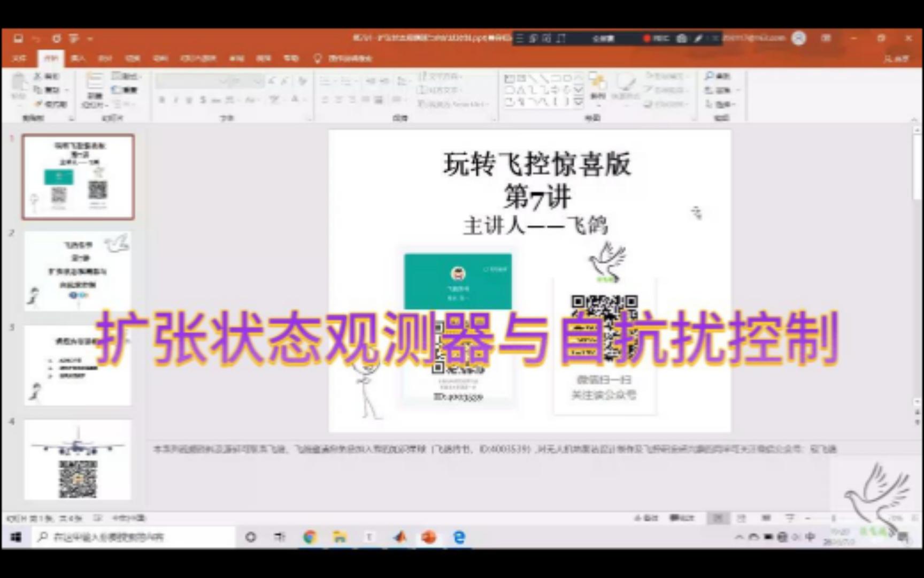Start slideshow from beginning in Quick Access Toolbar
Viewport: 924px width, 578px height.
point(74,39)
